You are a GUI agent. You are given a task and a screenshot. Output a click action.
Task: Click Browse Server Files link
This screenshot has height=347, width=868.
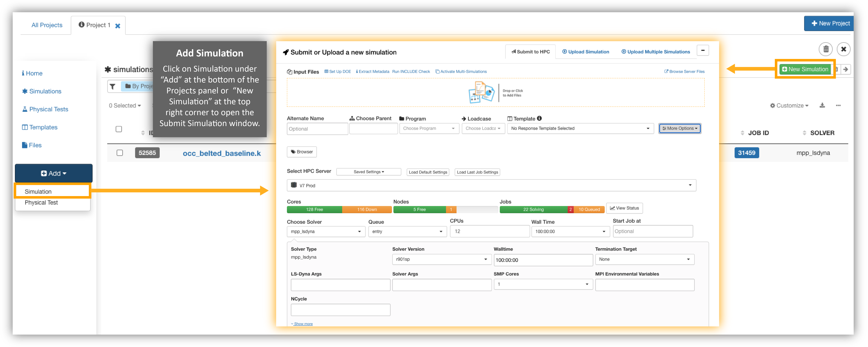(684, 71)
